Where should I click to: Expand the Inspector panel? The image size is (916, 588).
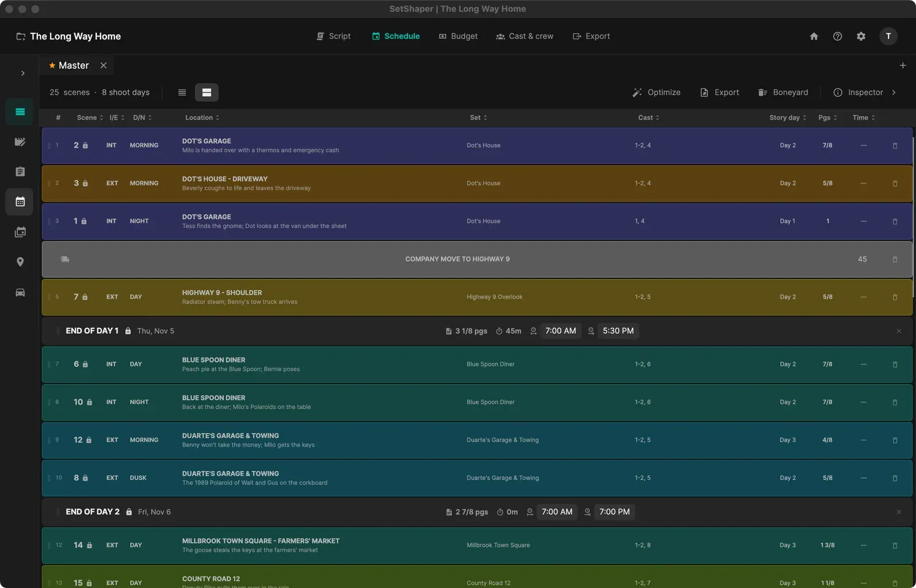865,92
